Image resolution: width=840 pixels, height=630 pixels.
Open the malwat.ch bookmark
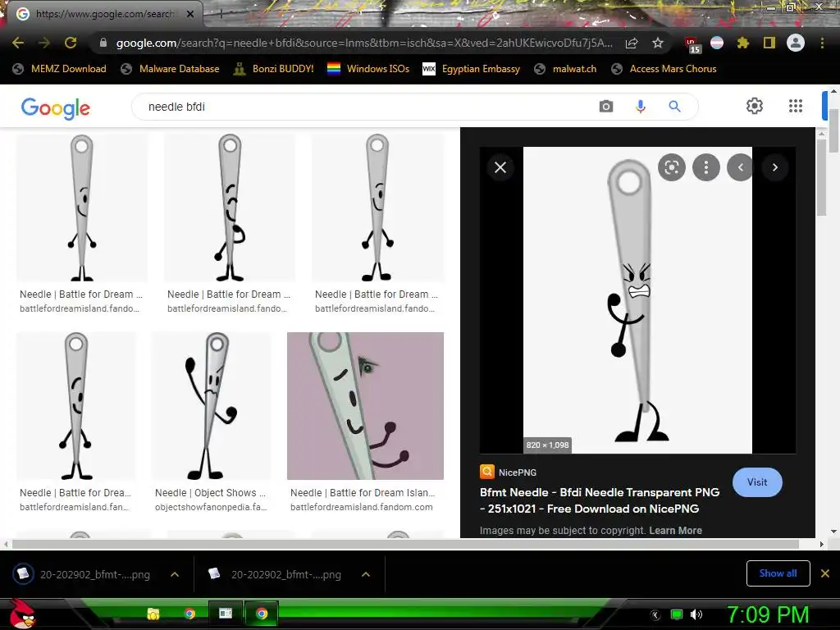(565, 69)
